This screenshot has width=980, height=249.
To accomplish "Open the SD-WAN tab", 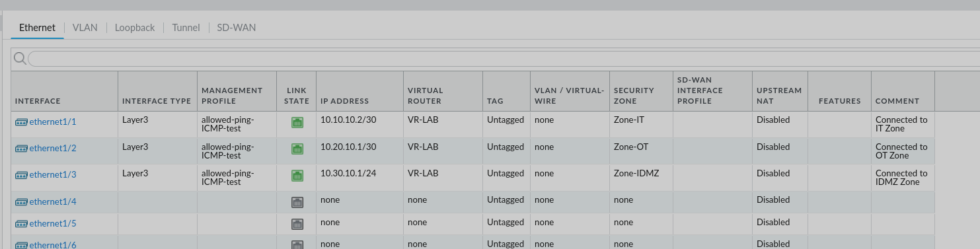I will tap(236, 28).
